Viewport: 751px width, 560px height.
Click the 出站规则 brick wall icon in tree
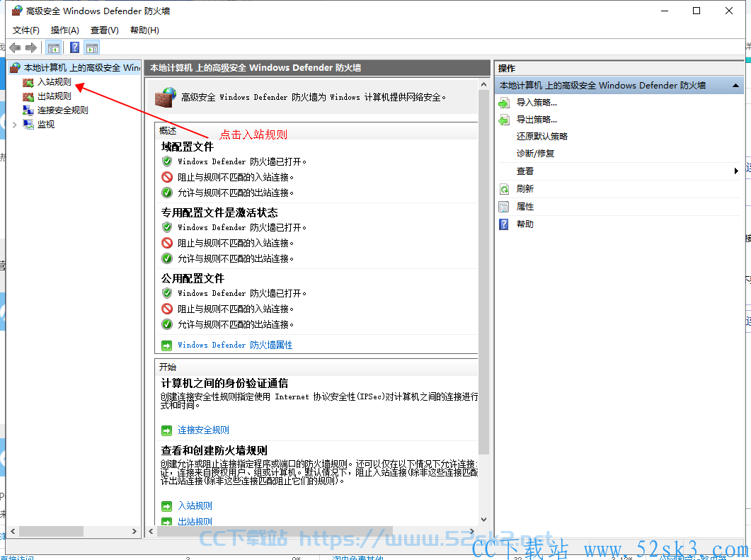point(28,96)
